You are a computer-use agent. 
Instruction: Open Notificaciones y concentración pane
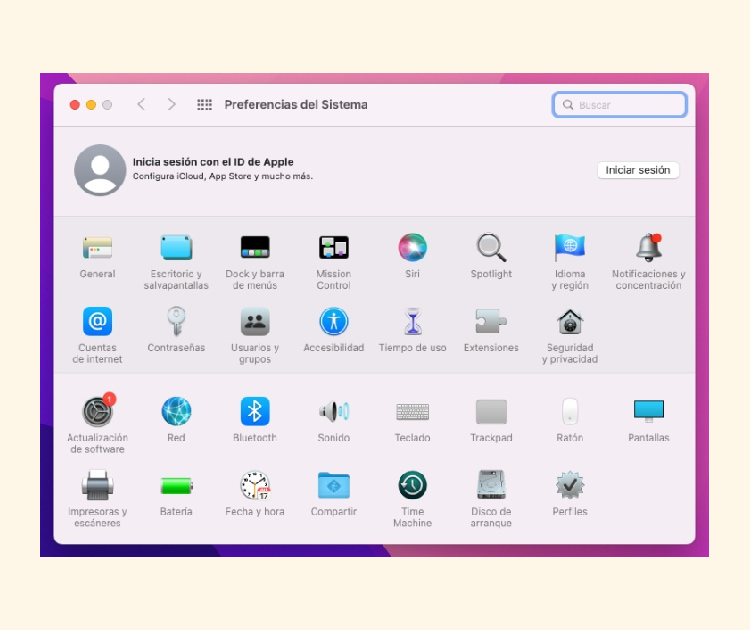[x=649, y=248]
